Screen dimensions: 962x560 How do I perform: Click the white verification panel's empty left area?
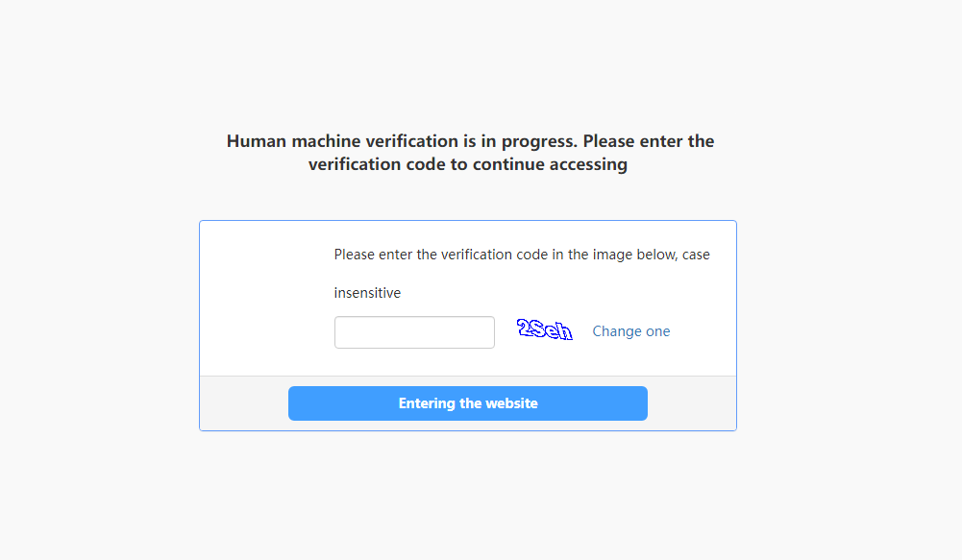click(x=267, y=298)
